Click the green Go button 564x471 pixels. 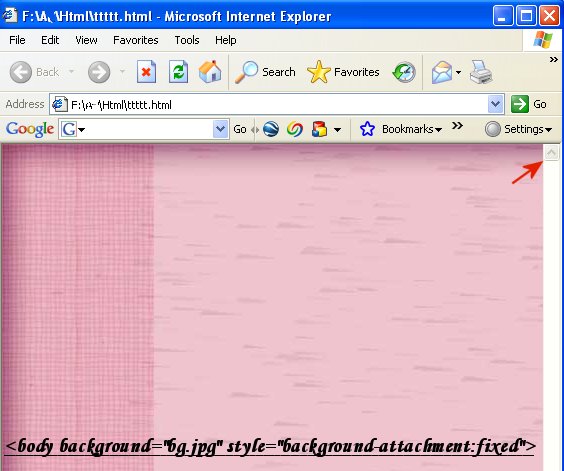pos(529,104)
